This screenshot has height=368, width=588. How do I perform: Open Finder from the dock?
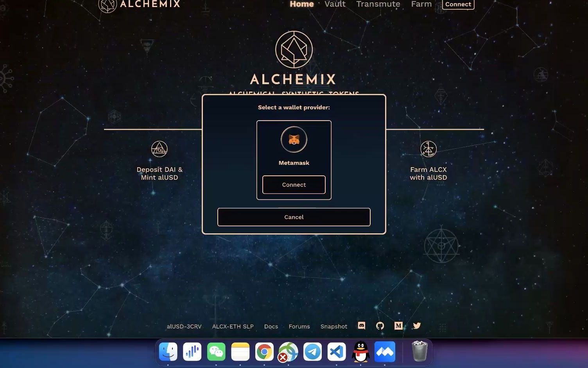(x=168, y=352)
